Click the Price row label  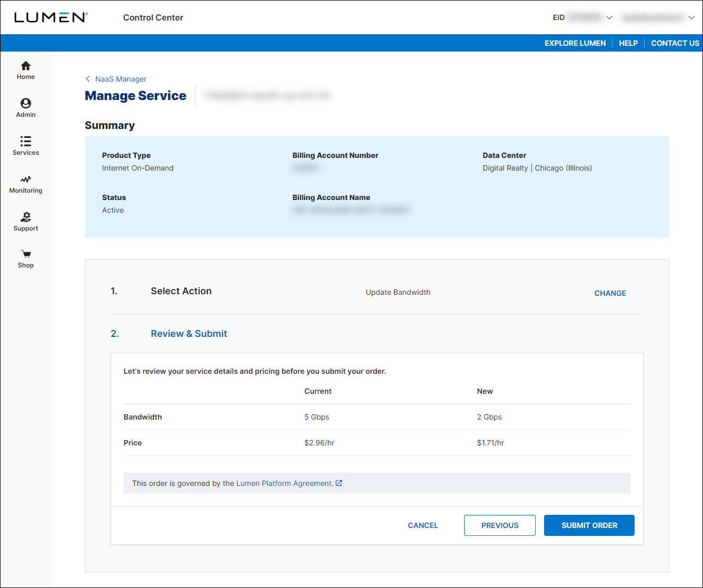(x=133, y=443)
